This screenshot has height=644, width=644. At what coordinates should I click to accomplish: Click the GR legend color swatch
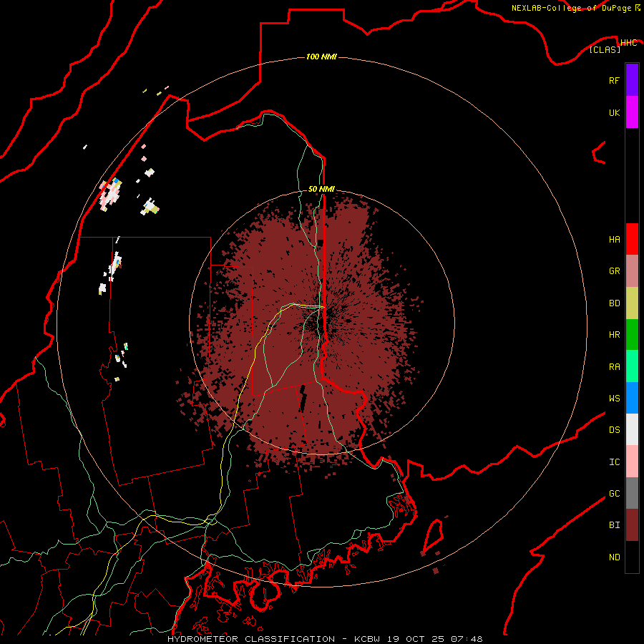coord(632,271)
